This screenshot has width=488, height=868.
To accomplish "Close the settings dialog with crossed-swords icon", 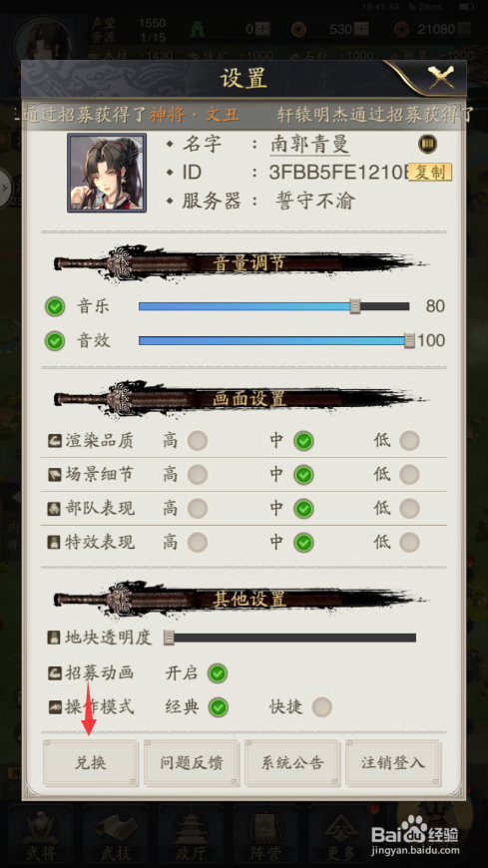I will tap(441, 79).
